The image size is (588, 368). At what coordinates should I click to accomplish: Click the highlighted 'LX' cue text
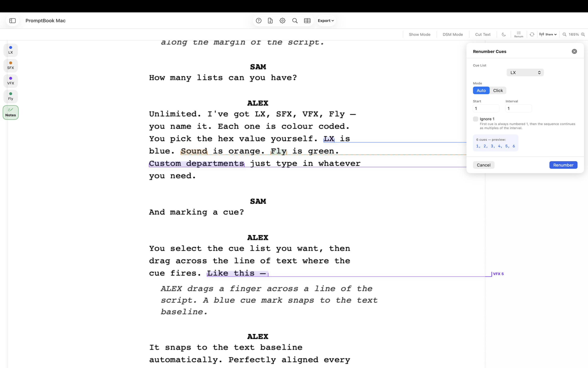pos(329,139)
